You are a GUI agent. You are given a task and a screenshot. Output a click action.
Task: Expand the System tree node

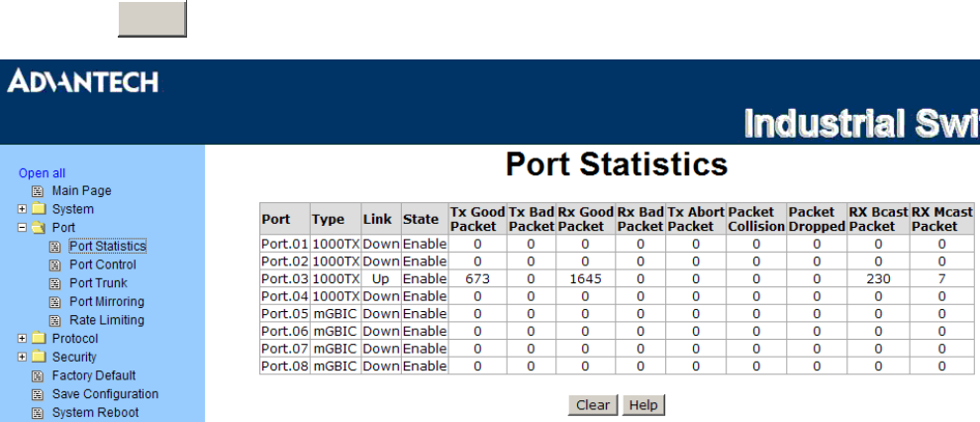pyautogui.click(x=22, y=210)
